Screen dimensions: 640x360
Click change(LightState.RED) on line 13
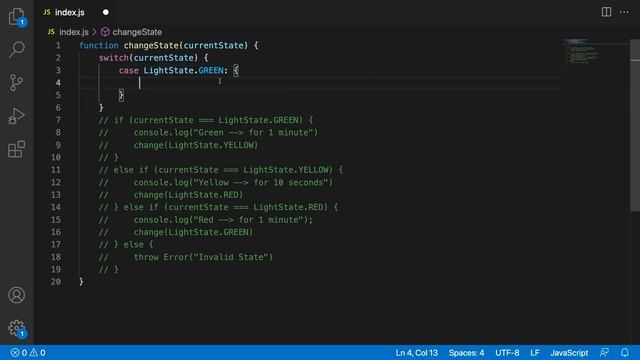pos(188,195)
